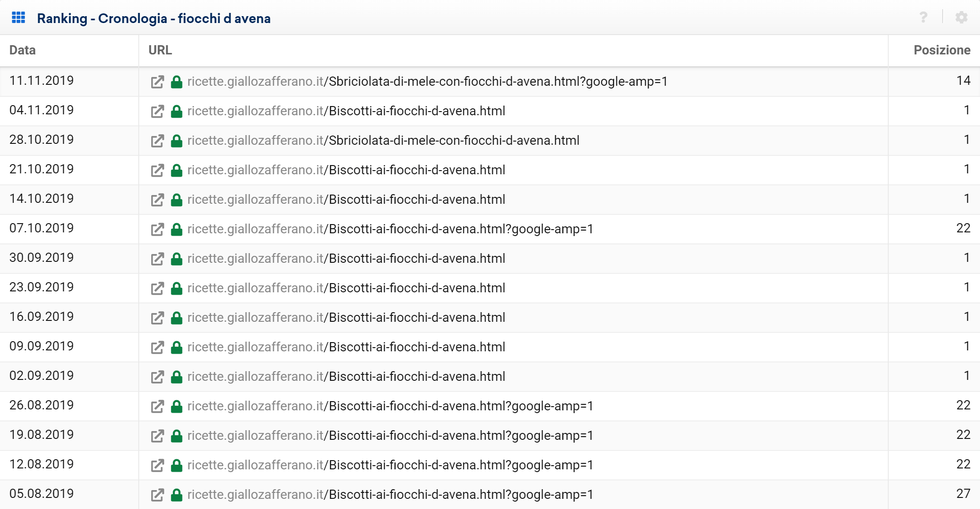Open external link icon for 23.09.2019 row
The width and height of the screenshot is (980, 509).
tap(157, 289)
